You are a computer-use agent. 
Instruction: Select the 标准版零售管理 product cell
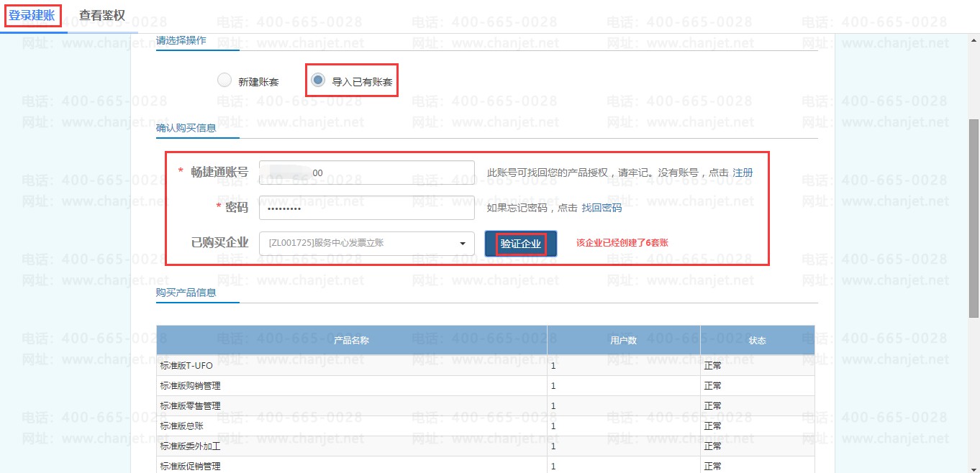(x=351, y=406)
